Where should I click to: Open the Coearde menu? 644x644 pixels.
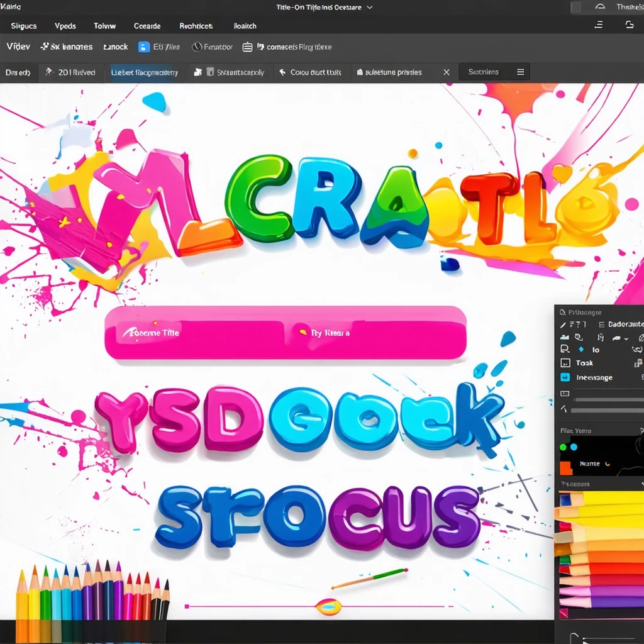147,26
